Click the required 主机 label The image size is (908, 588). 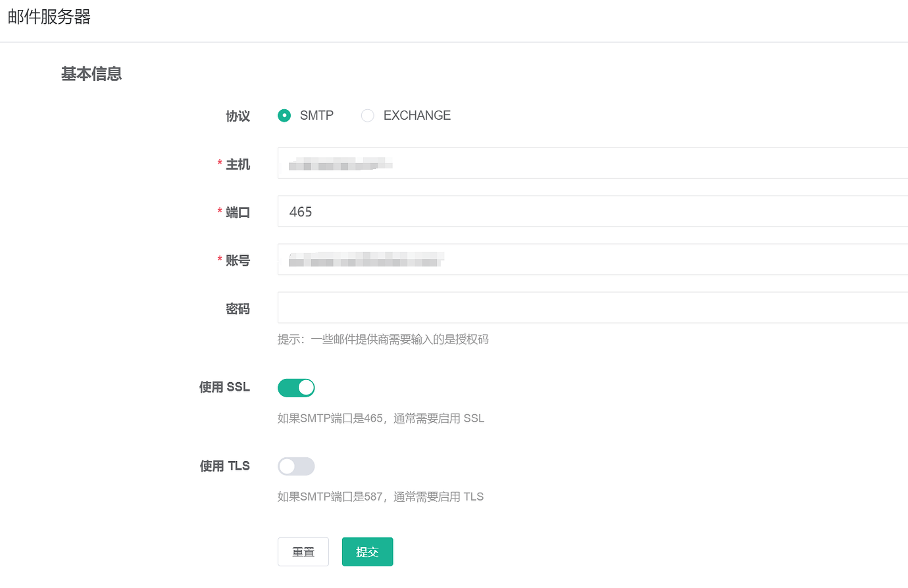(238, 164)
